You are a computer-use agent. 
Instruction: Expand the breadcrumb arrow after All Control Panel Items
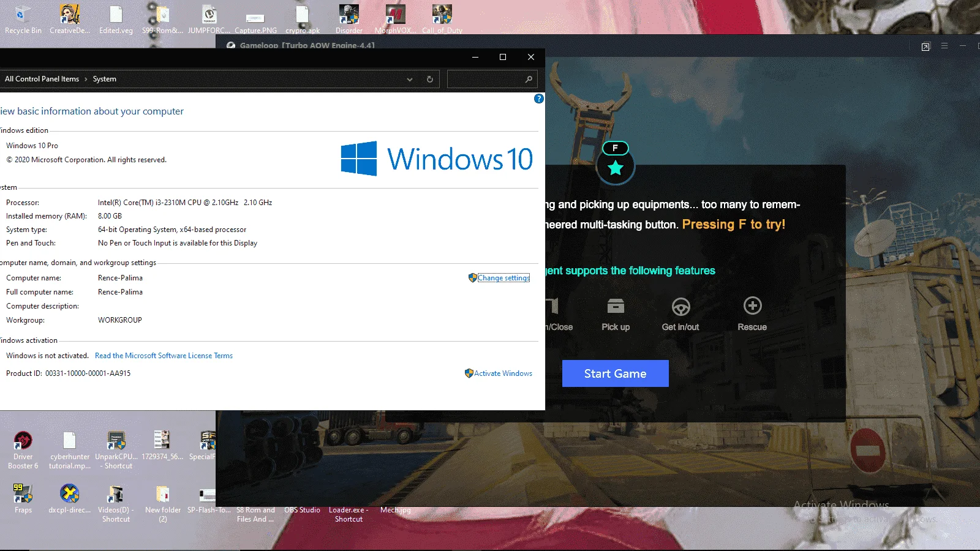coord(86,79)
